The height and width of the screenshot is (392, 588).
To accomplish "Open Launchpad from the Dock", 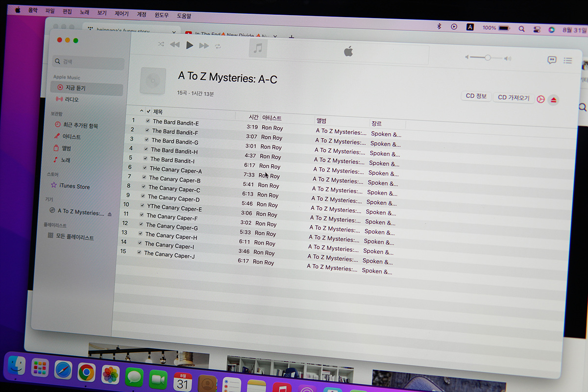I will (x=40, y=368).
